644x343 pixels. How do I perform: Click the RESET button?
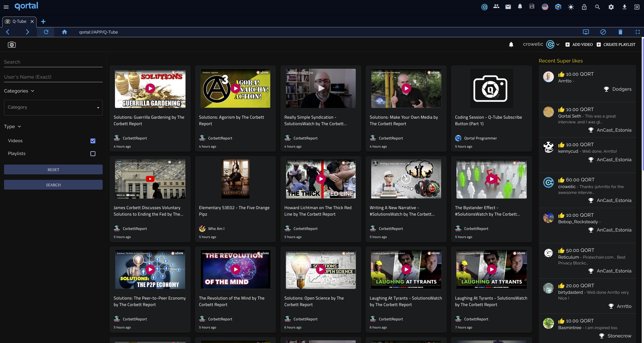[53, 169]
